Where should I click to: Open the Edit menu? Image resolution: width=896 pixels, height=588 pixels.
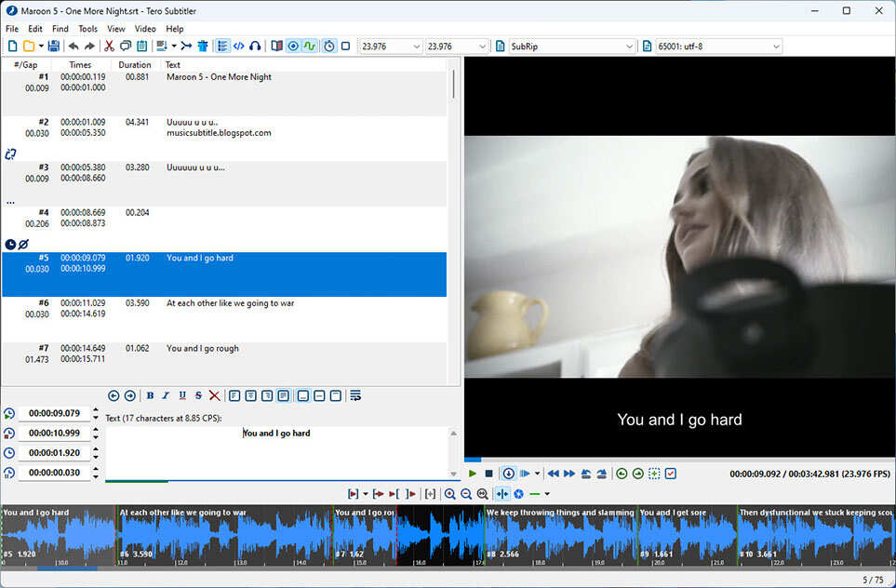point(35,29)
